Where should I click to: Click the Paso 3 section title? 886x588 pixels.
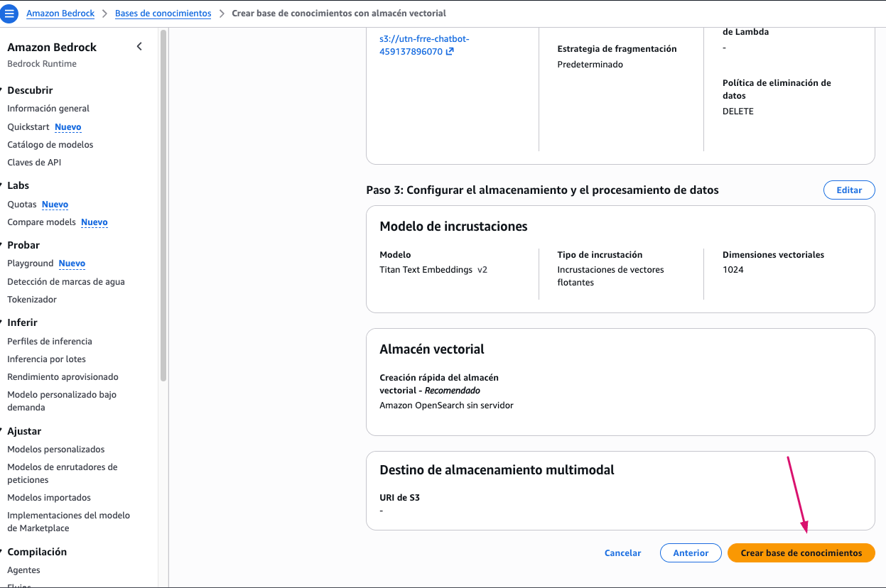[x=542, y=190]
